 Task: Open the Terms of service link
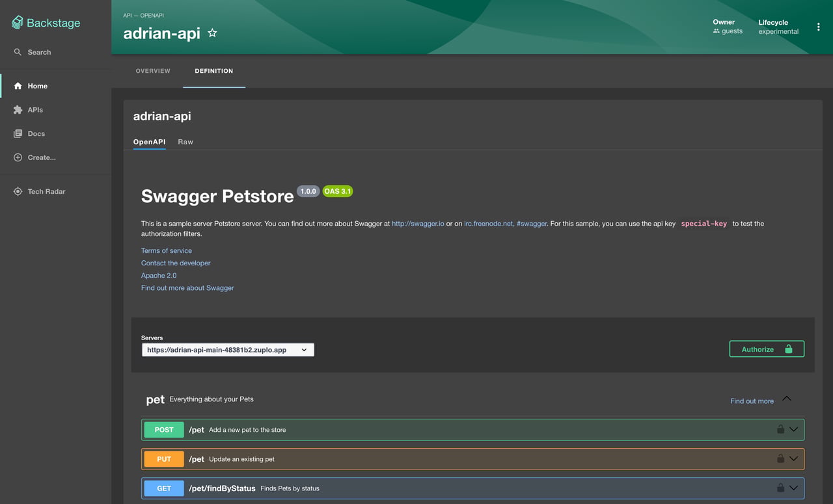click(x=167, y=250)
